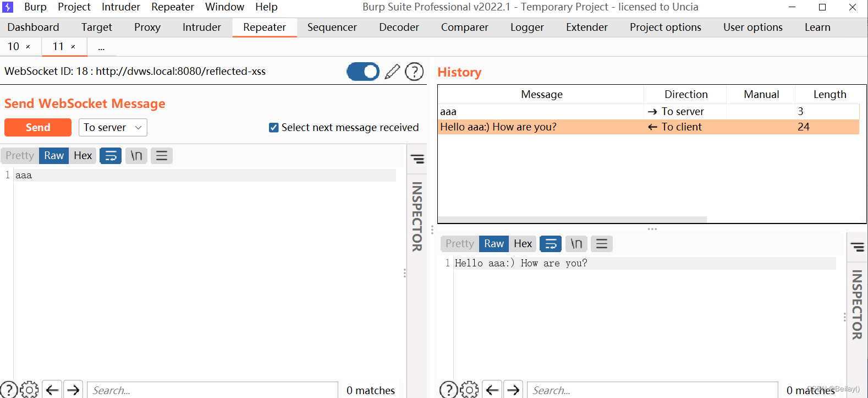Image resolution: width=868 pixels, height=398 pixels.
Task: Open the new tab ellipsis button
Action: 101,47
